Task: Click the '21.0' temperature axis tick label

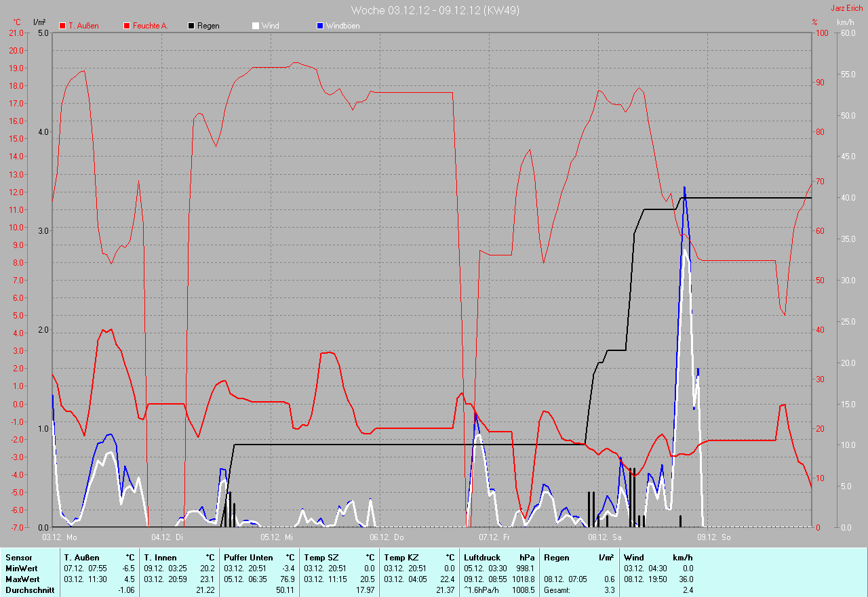Action: tap(17, 33)
